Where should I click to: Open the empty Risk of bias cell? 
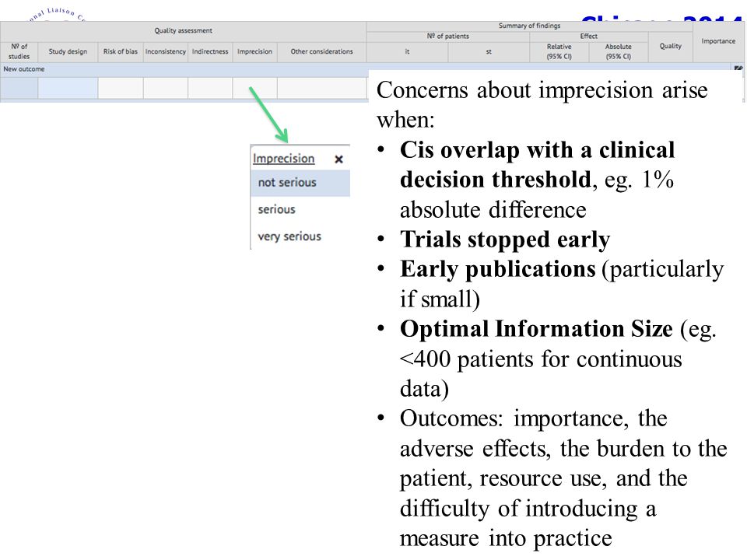(x=121, y=88)
